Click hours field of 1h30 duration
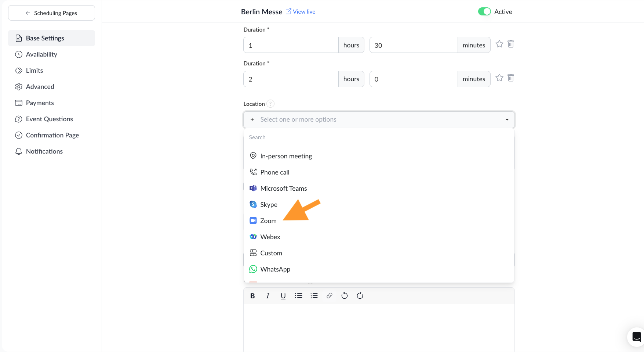 [x=291, y=45]
